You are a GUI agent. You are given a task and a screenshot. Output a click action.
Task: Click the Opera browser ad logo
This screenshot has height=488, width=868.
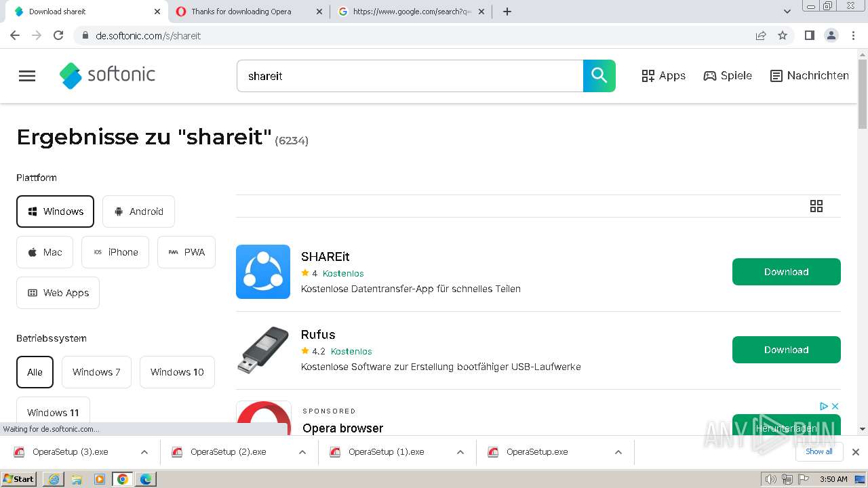click(x=264, y=417)
